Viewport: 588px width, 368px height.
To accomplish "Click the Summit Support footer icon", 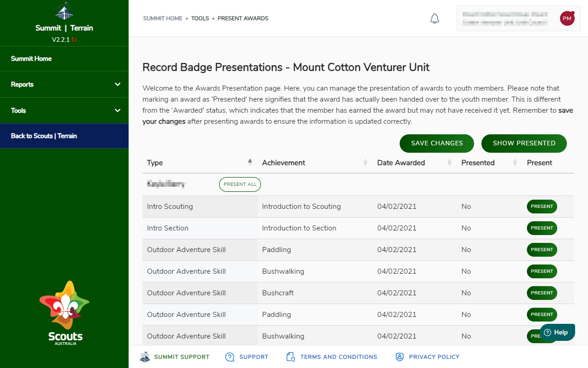I will (145, 357).
